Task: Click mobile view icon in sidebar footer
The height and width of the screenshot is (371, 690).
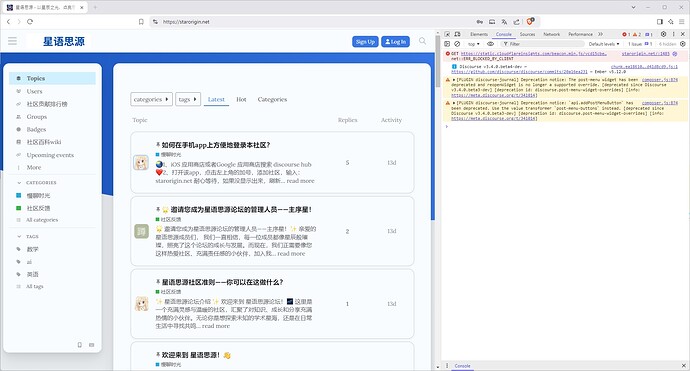Action: 80,345
